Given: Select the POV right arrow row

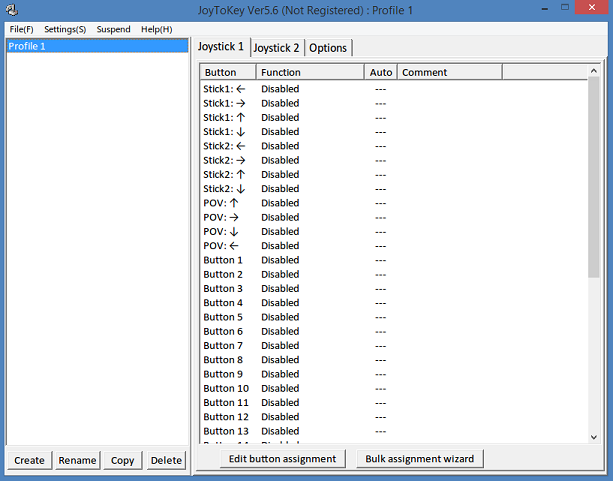Looking at the screenshot, I should click(x=394, y=217).
